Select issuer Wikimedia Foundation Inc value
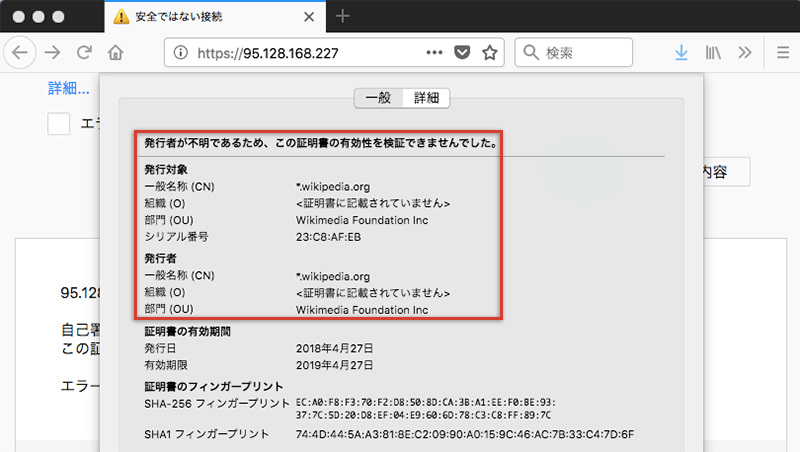The height and width of the screenshot is (452, 800). 362,310
